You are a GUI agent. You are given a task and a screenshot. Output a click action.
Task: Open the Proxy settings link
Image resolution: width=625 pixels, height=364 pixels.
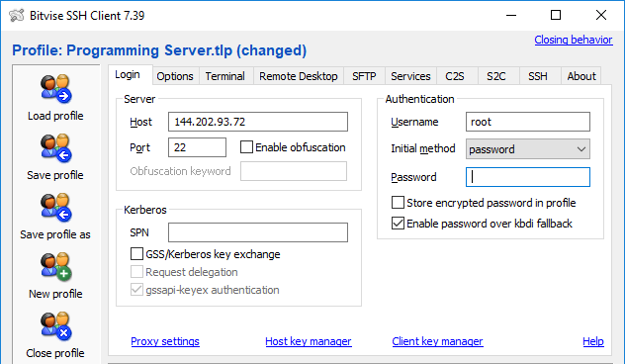pyautogui.click(x=165, y=341)
